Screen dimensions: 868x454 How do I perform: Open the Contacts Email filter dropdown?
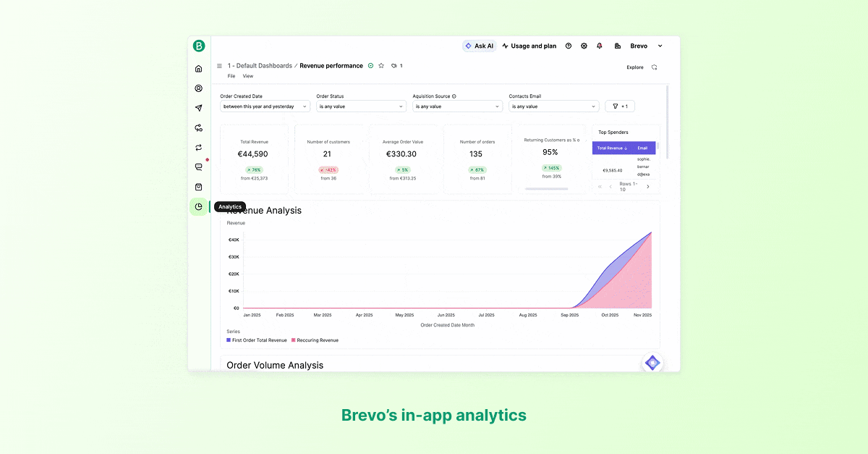[554, 106]
